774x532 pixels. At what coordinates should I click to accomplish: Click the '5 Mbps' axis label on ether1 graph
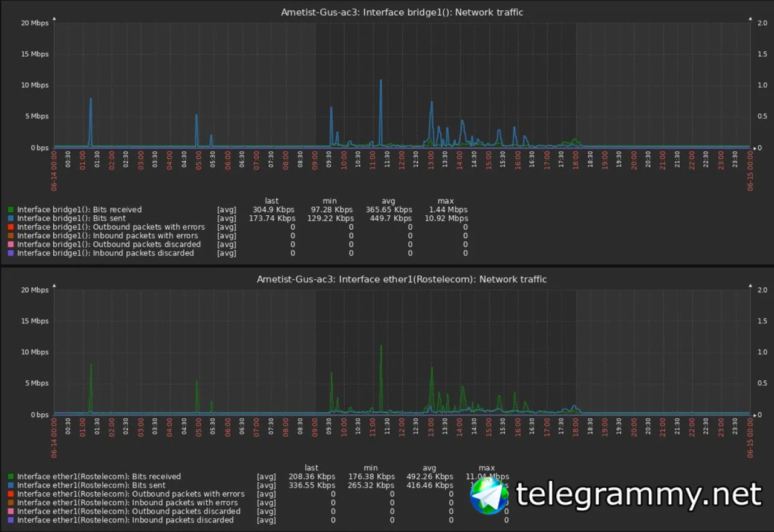tap(36, 384)
